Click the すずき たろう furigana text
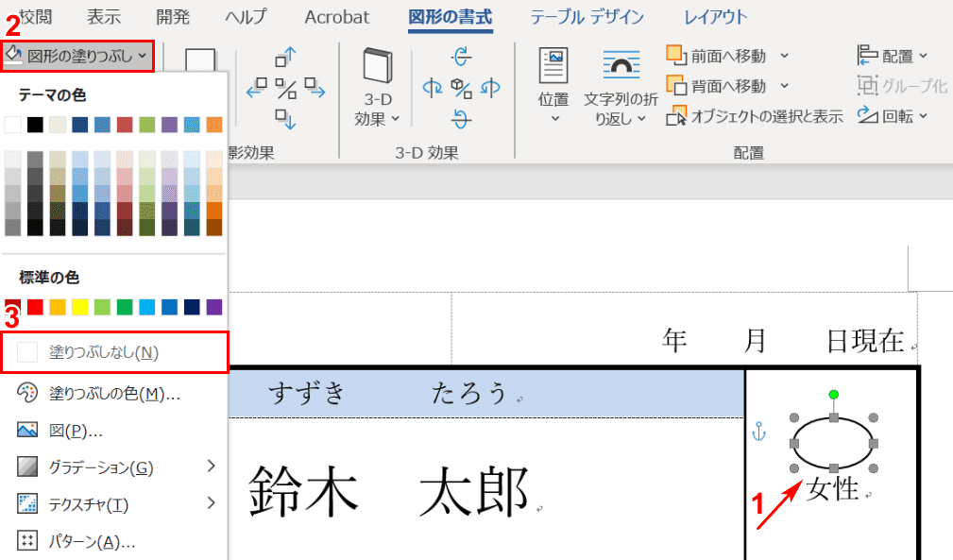This screenshot has height=560, width=953. [x=388, y=393]
